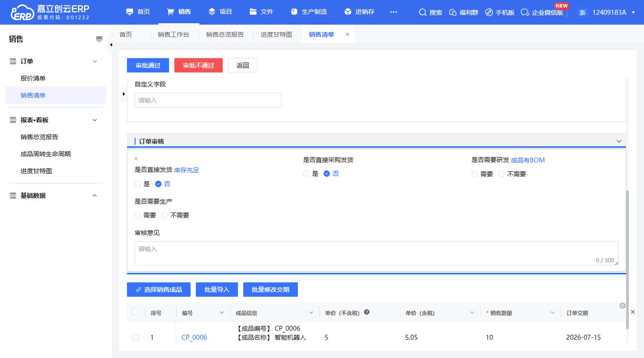Select 不需要 for 是否需要生产

coord(165,216)
